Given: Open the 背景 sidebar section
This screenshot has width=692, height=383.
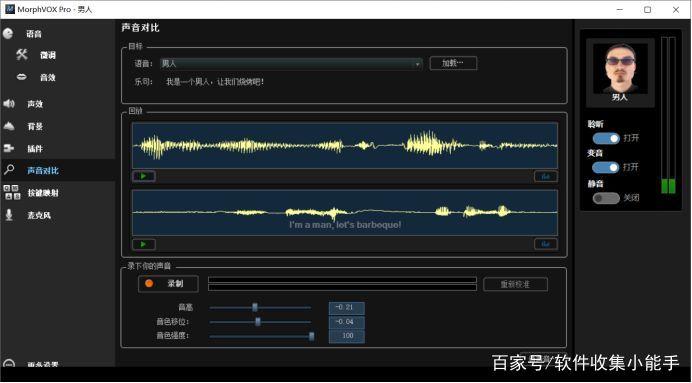Looking at the screenshot, I should pyautogui.click(x=35, y=127).
